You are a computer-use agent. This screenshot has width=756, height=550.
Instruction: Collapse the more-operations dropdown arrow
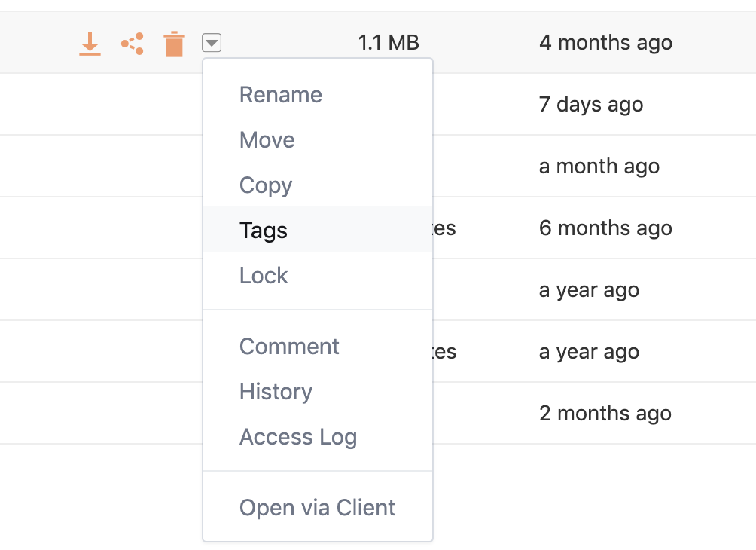pyautogui.click(x=212, y=43)
